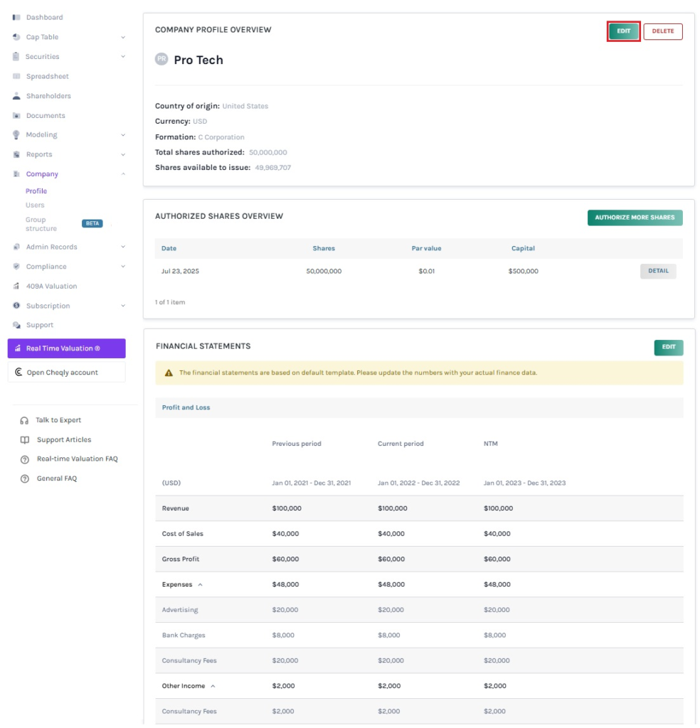Click Open Cheqly account button
700x728 pixels.
(x=66, y=372)
